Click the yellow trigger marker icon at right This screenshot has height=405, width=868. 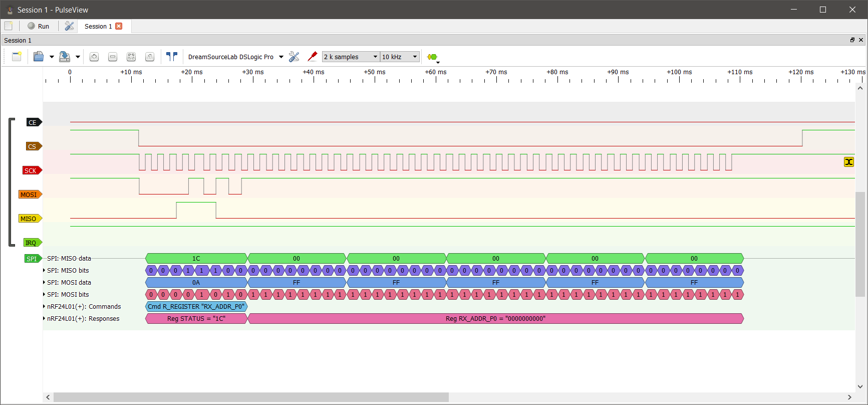(x=848, y=162)
